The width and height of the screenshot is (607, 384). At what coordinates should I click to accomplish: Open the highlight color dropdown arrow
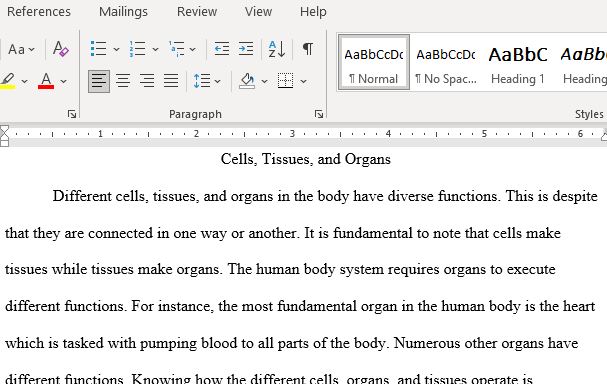24,81
